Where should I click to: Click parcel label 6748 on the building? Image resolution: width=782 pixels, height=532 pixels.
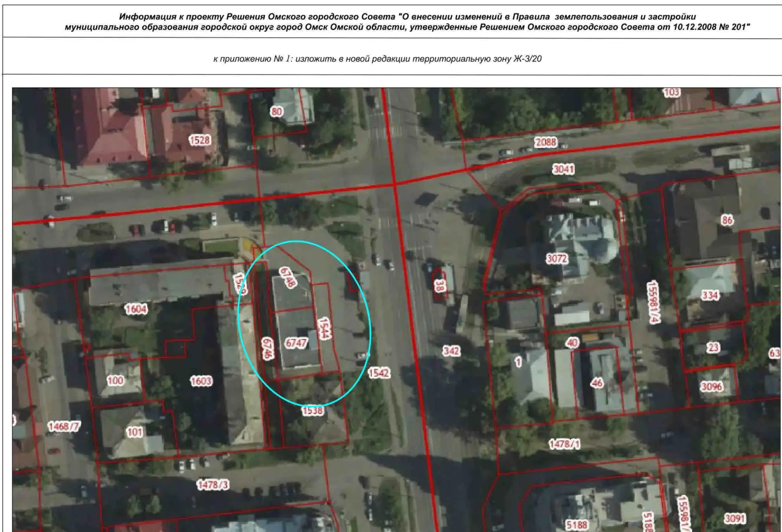(x=288, y=278)
